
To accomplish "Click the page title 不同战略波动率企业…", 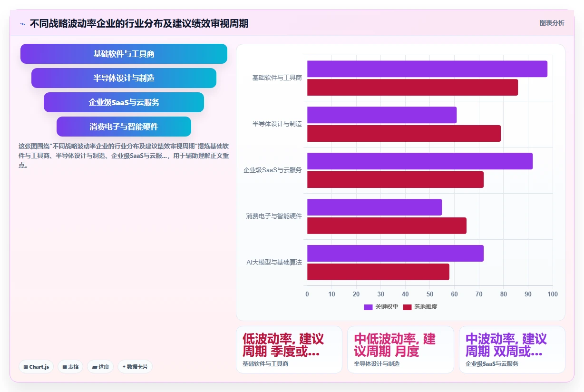I will pos(139,24).
